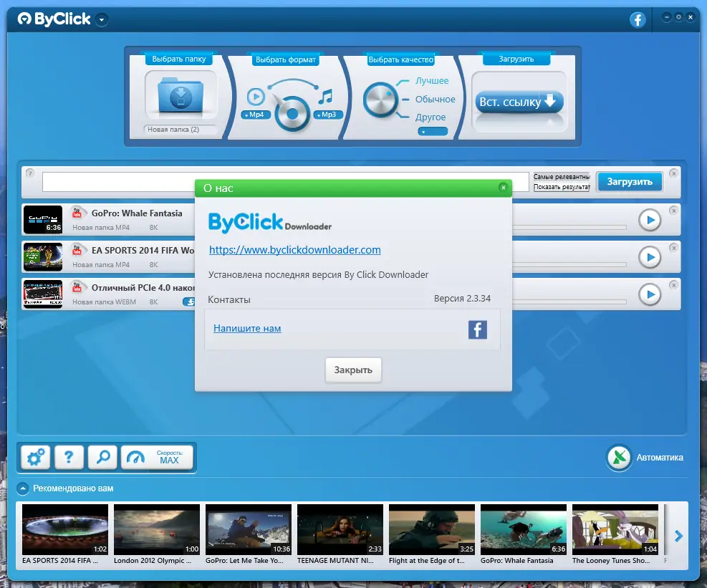Remove GoPro: Whale Fantasia from the list
The width and height of the screenshot is (707, 588).
point(673,211)
